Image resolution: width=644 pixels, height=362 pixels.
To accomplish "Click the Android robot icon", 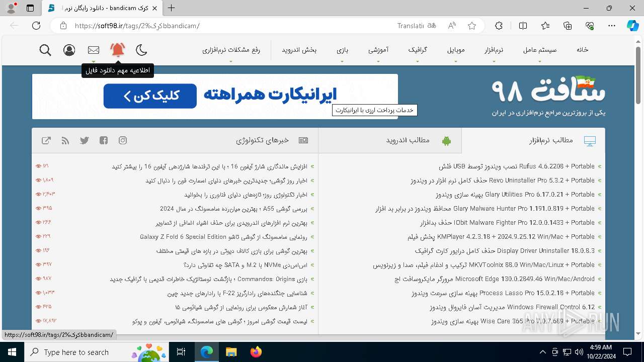I will pos(446,141).
